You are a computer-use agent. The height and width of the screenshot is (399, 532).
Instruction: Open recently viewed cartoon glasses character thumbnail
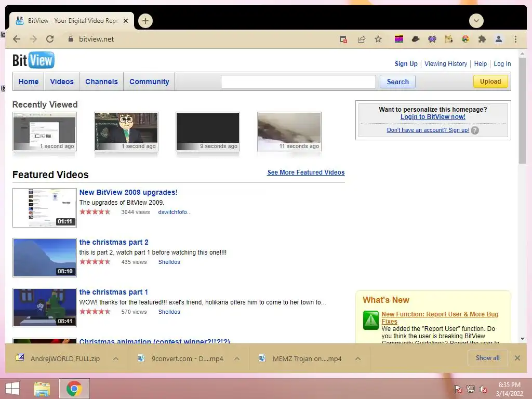(126, 131)
